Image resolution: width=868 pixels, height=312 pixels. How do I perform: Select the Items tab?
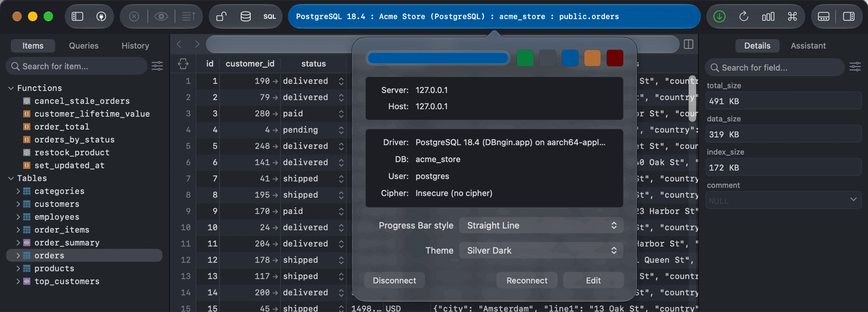pos(33,45)
